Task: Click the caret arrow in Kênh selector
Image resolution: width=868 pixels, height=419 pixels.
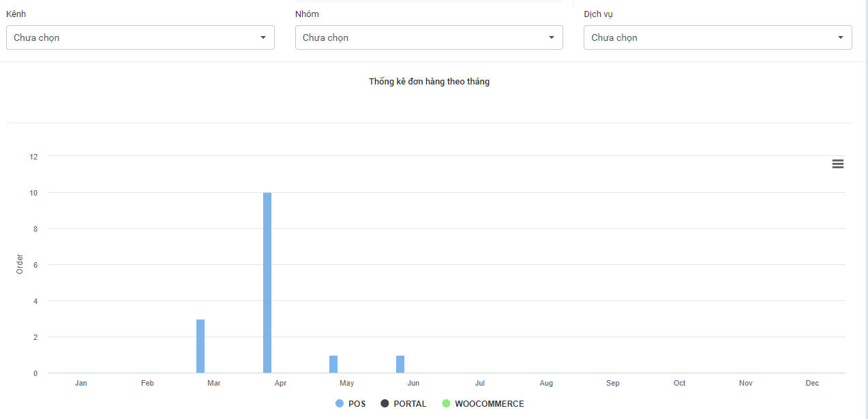Action: coord(263,37)
